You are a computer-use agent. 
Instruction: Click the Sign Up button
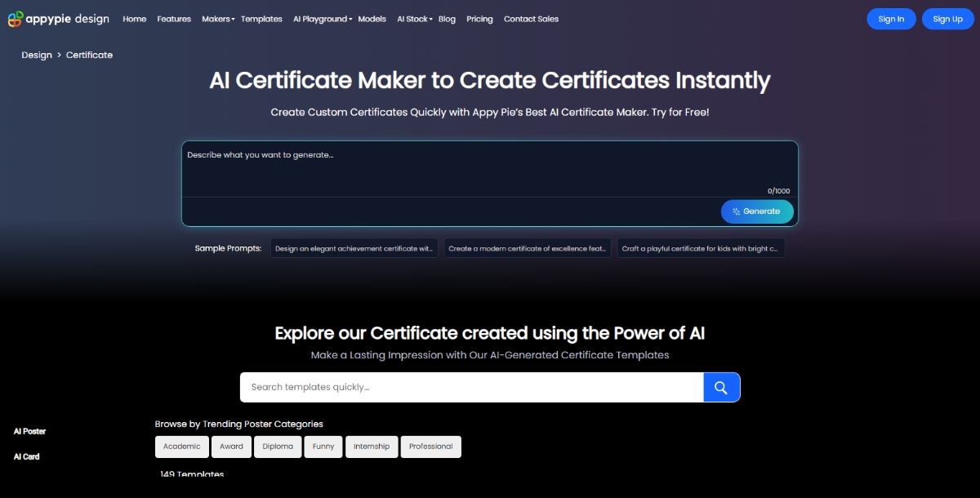[947, 19]
